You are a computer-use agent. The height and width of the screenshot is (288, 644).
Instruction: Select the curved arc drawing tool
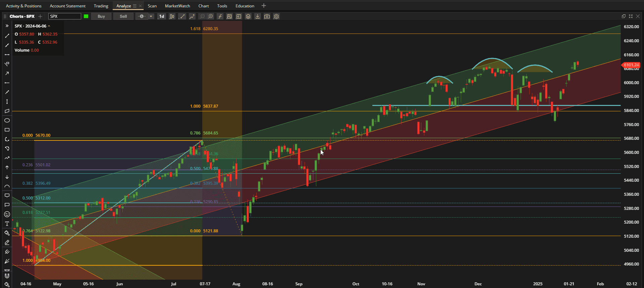click(7, 186)
